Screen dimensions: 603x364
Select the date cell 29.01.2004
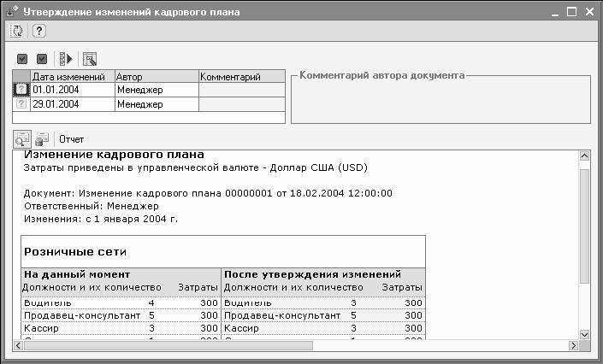click(x=73, y=104)
